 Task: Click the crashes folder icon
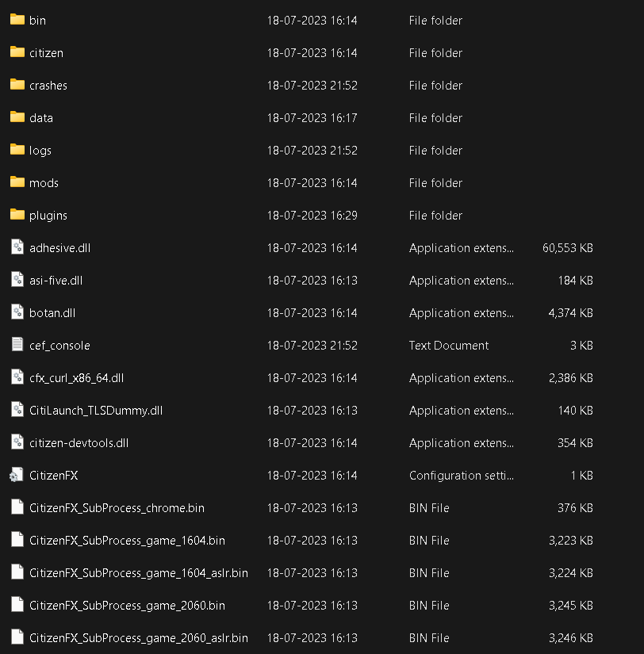[x=17, y=84]
